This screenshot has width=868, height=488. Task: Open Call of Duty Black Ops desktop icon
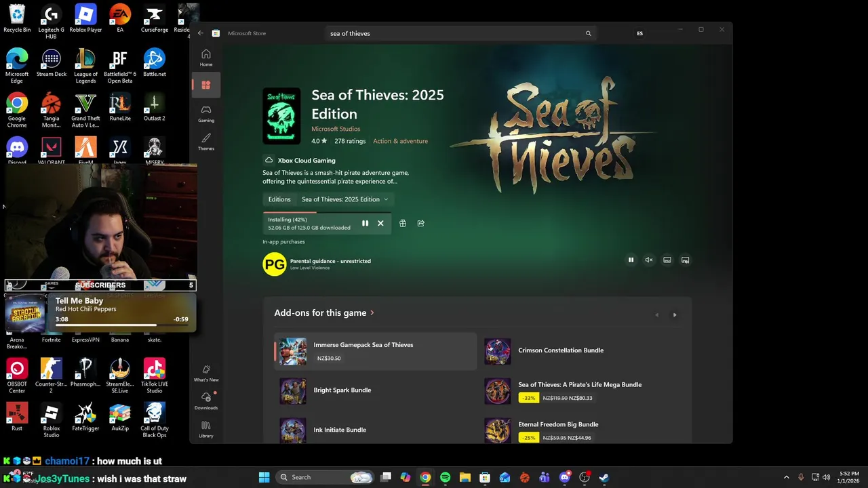pos(154,420)
